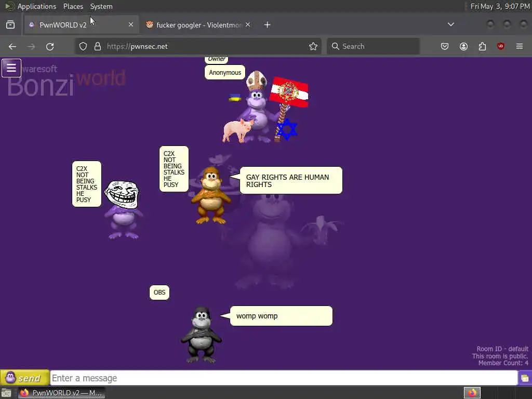Click the red-white flag image

coord(289,92)
